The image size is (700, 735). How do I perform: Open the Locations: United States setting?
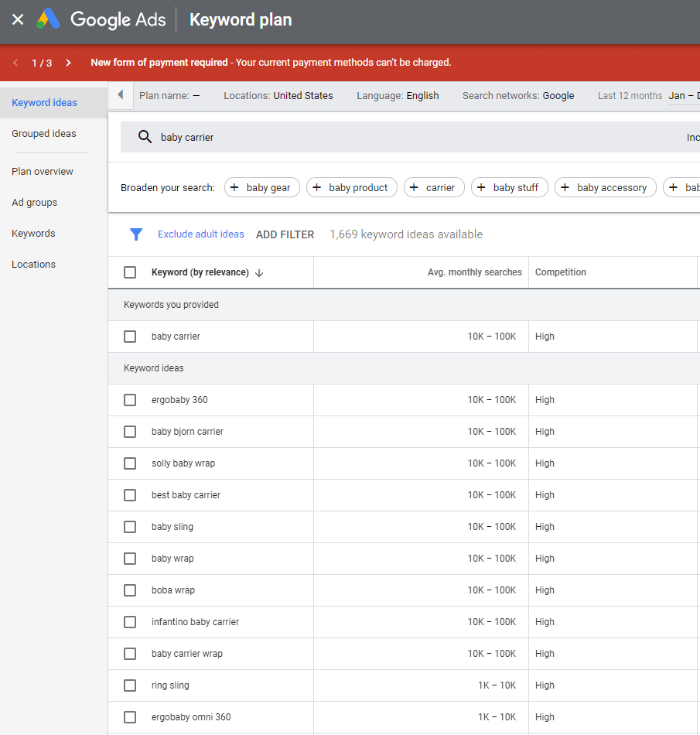coord(278,96)
